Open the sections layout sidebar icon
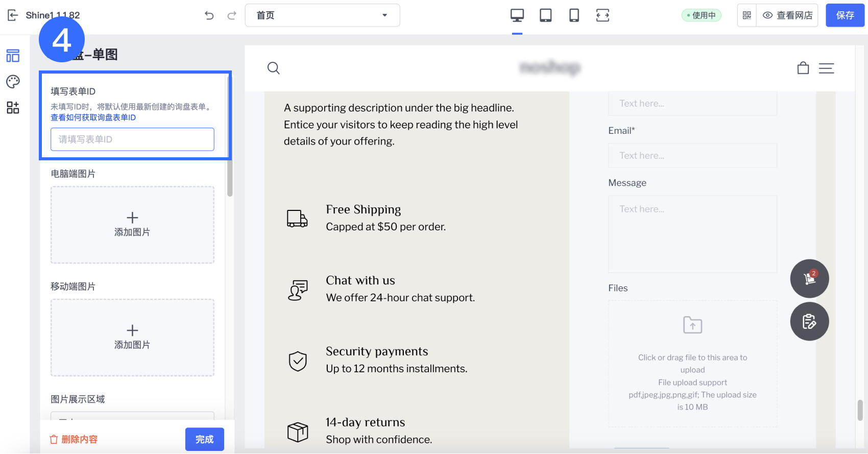This screenshot has width=868, height=454. [x=13, y=56]
